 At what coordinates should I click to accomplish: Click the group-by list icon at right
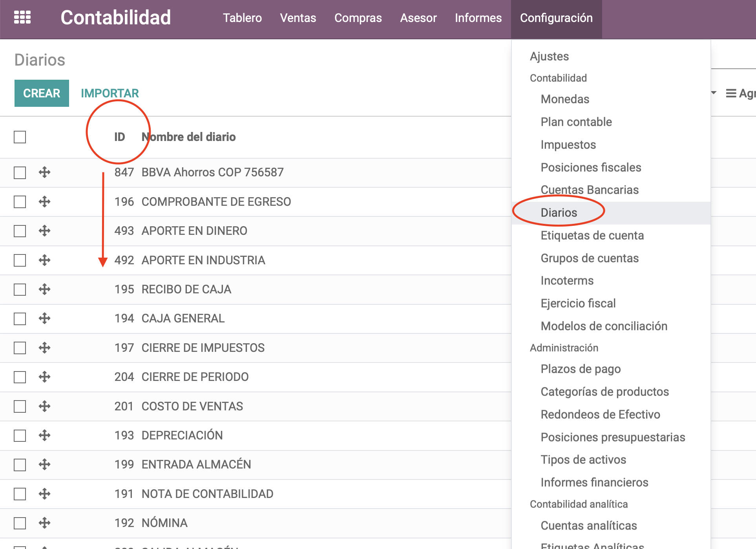pos(731,93)
